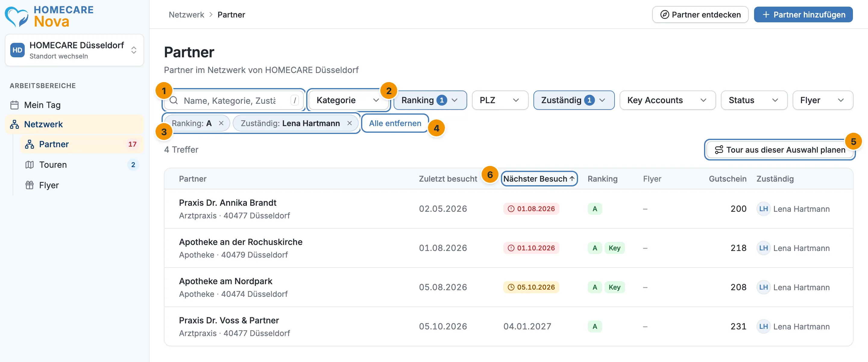
Task: Open the Zuständig filter dropdown
Action: click(x=574, y=100)
